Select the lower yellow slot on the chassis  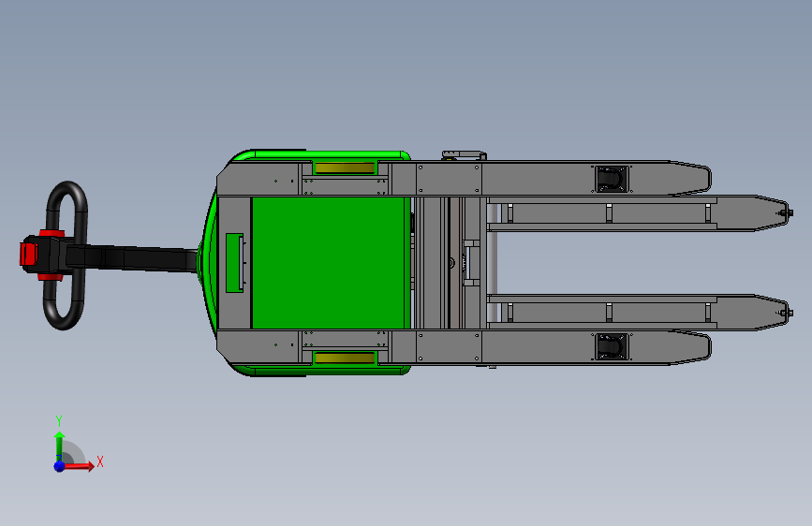[345, 358]
